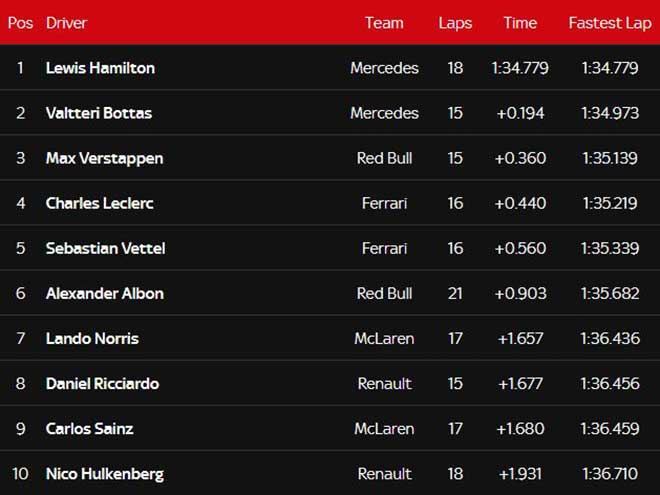This screenshot has width=660, height=495.
Task: Open Nico Hulkenberg driver name
Action: click(104, 473)
